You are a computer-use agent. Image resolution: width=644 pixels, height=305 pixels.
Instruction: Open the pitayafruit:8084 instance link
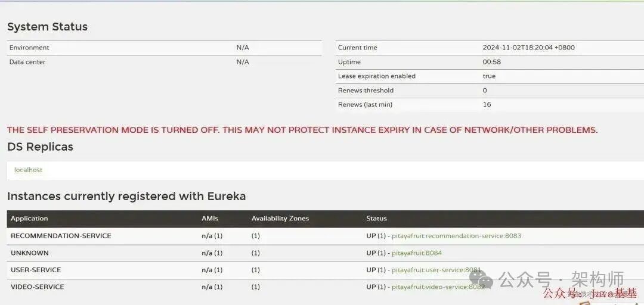pyautogui.click(x=417, y=253)
